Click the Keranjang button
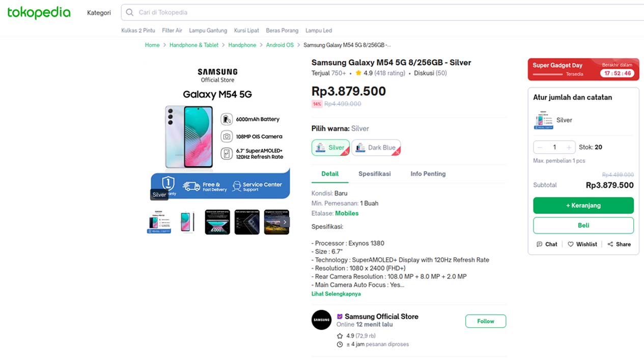 [x=583, y=205]
